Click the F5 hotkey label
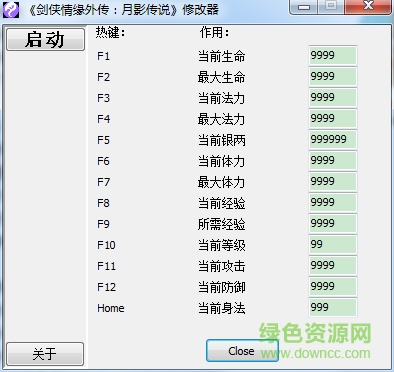 tap(103, 140)
